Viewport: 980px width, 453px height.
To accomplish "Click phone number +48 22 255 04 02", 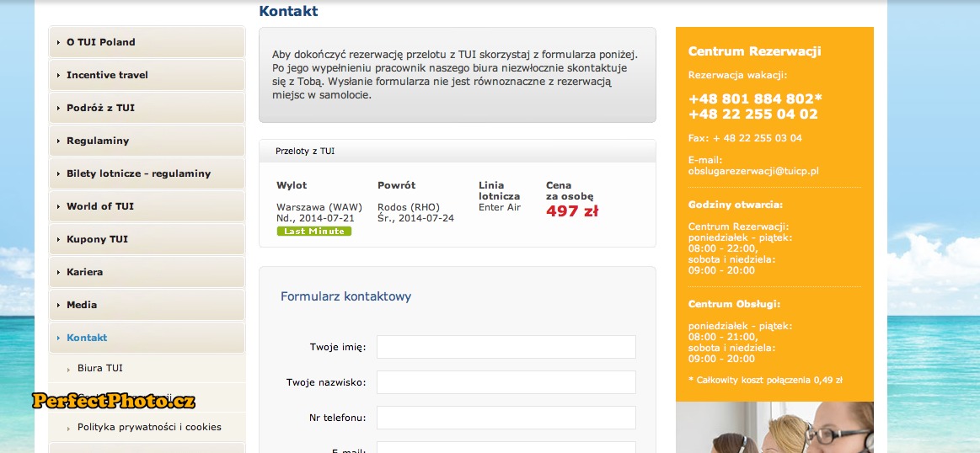I will pyautogui.click(x=753, y=114).
